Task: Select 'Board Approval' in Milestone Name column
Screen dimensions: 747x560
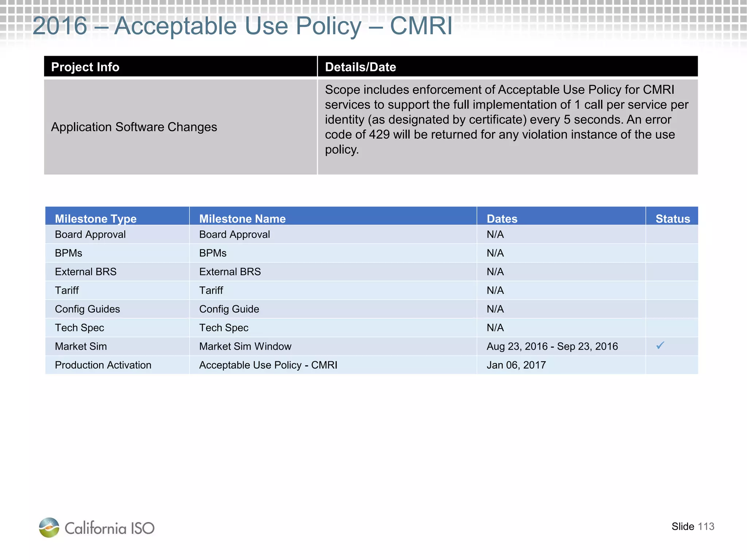Action: point(235,234)
